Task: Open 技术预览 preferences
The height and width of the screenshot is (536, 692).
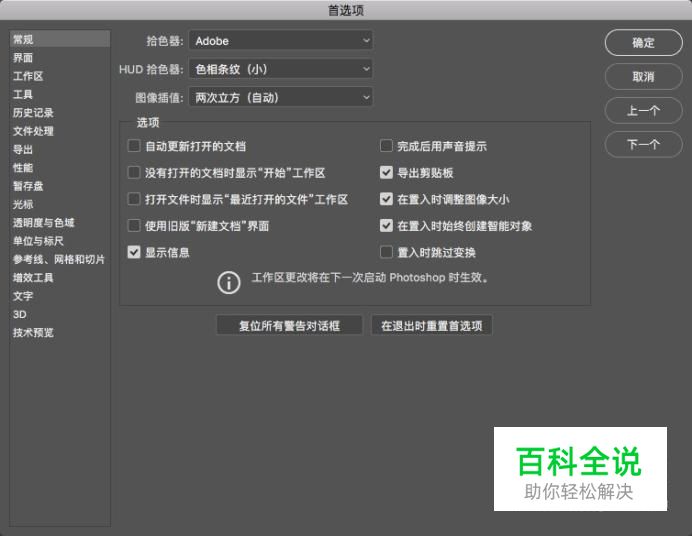Action: point(60,332)
